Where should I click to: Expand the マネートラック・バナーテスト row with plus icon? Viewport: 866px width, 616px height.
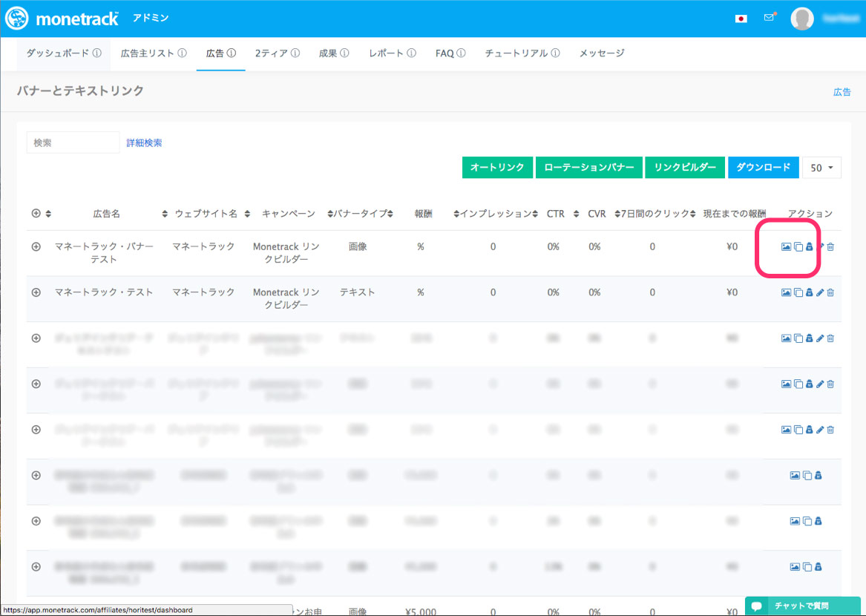pos(36,247)
